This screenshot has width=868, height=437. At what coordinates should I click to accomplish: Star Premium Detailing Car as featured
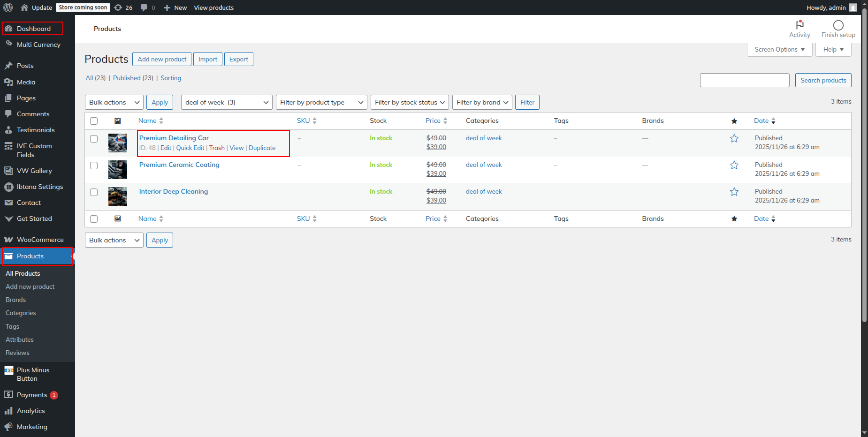pos(734,138)
